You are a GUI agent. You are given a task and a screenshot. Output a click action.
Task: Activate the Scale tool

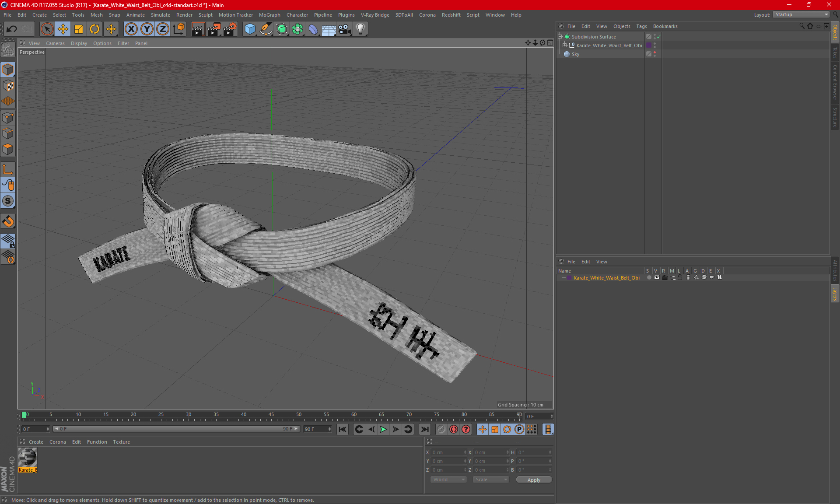point(79,29)
